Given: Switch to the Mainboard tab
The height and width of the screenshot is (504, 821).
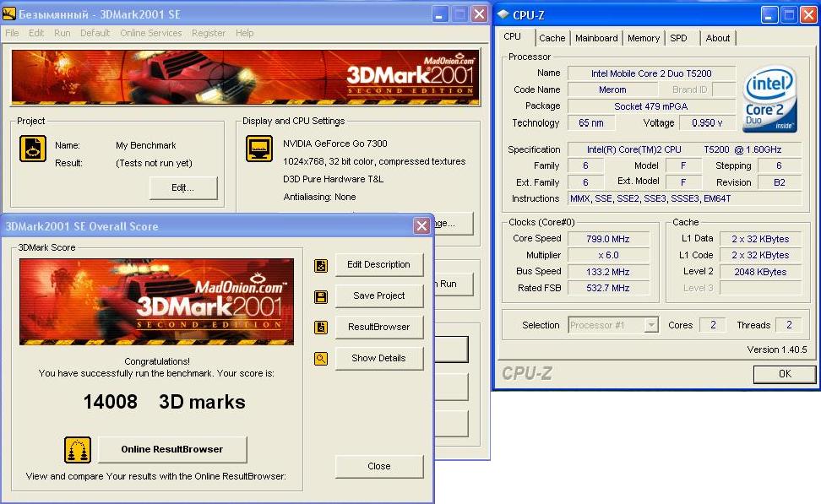Looking at the screenshot, I should pyautogui.click(x=596, y=38).
